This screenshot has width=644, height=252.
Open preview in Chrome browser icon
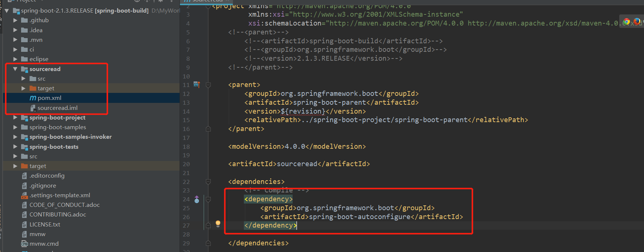[x=626, y=22]
